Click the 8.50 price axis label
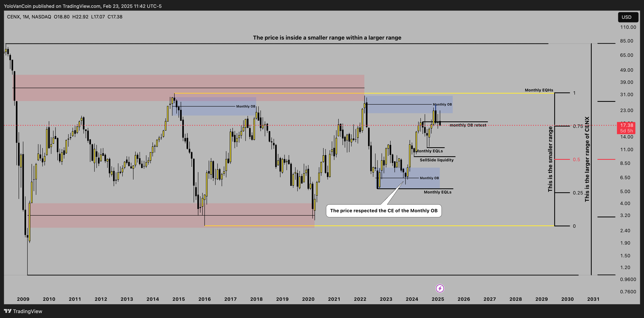Image resolution: width=644 pixels, height=318 pixels. [625, 163]
